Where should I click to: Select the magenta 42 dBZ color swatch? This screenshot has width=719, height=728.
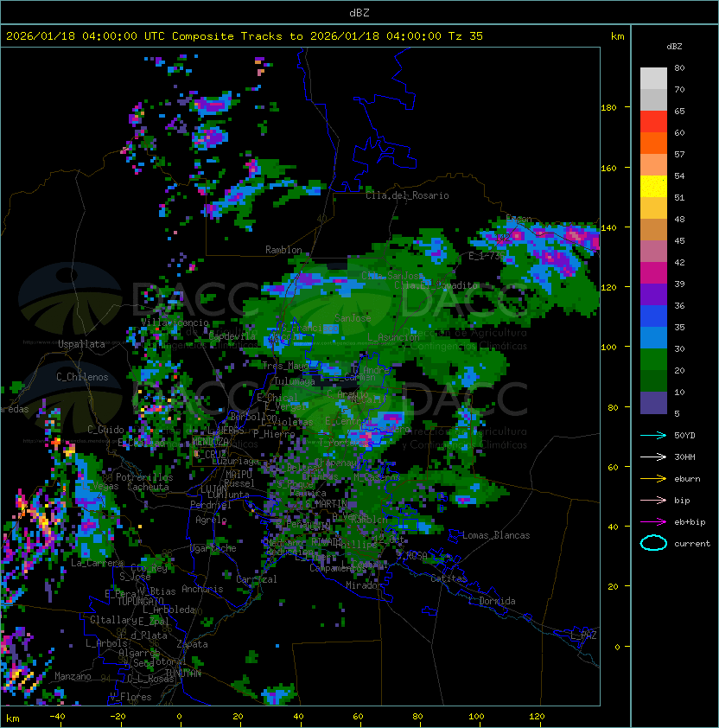[x=653, y=273]
